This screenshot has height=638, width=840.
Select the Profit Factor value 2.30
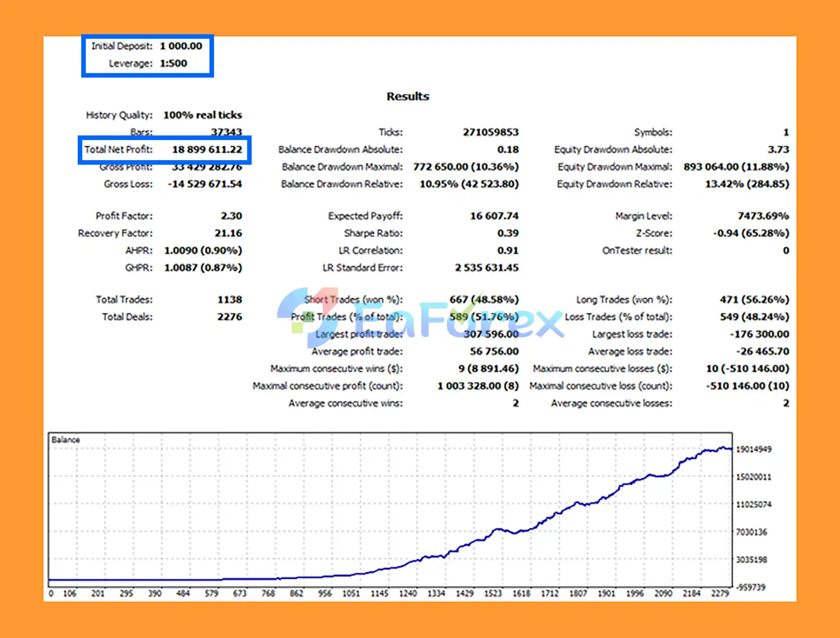click(231, 216)
